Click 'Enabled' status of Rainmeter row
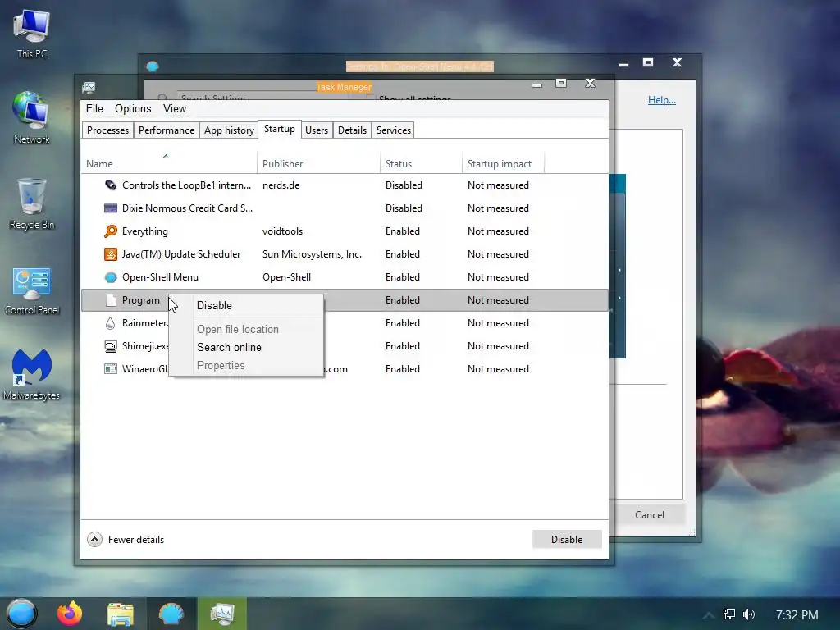Screen dimensions: 840x630 pyautogui.click(x=402, y=323)
